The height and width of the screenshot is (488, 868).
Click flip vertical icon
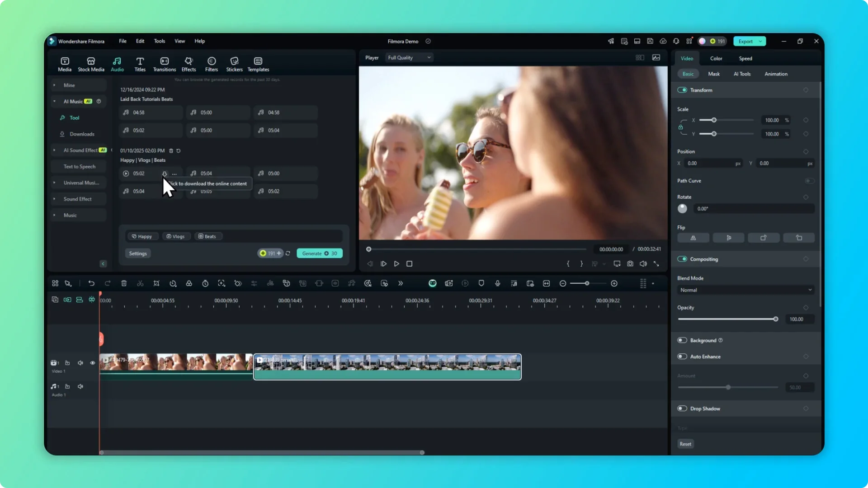pyautogui.click(x=728, y=238)
